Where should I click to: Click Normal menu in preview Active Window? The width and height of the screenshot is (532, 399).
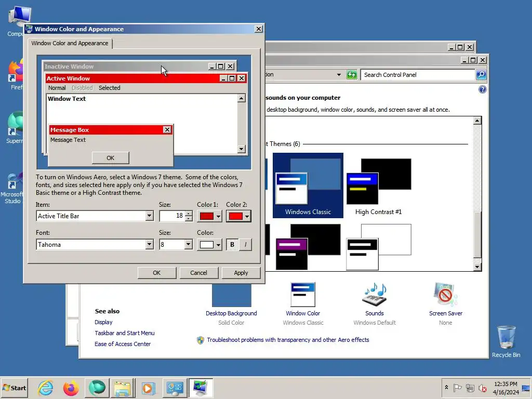click(x=57, y=88)
